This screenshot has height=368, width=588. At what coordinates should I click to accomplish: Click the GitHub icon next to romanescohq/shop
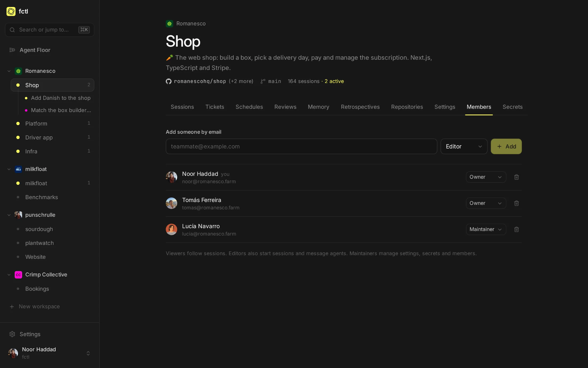pos(169,81)
